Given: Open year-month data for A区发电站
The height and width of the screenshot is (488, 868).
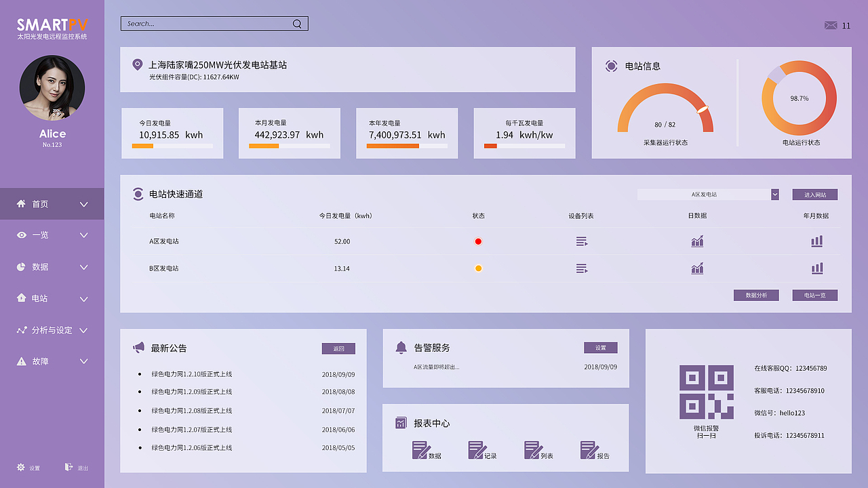Looking at the screenshot, I should pos(816,241).
